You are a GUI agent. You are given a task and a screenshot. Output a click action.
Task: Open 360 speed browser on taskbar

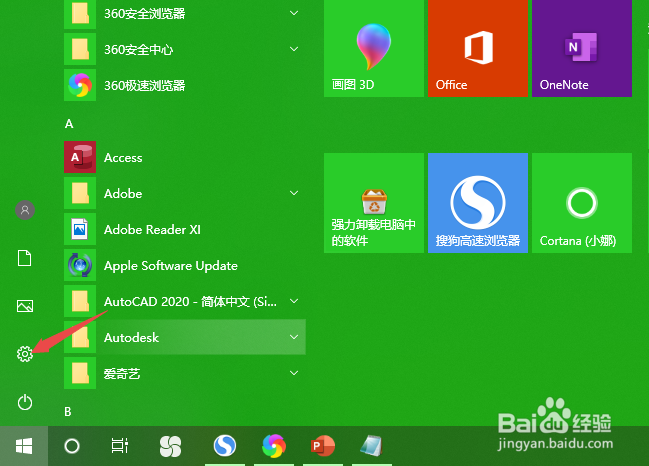274,446
